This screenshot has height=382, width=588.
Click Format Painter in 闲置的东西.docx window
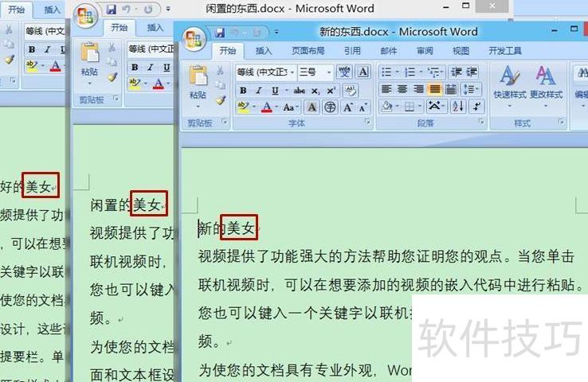[112, 76]
